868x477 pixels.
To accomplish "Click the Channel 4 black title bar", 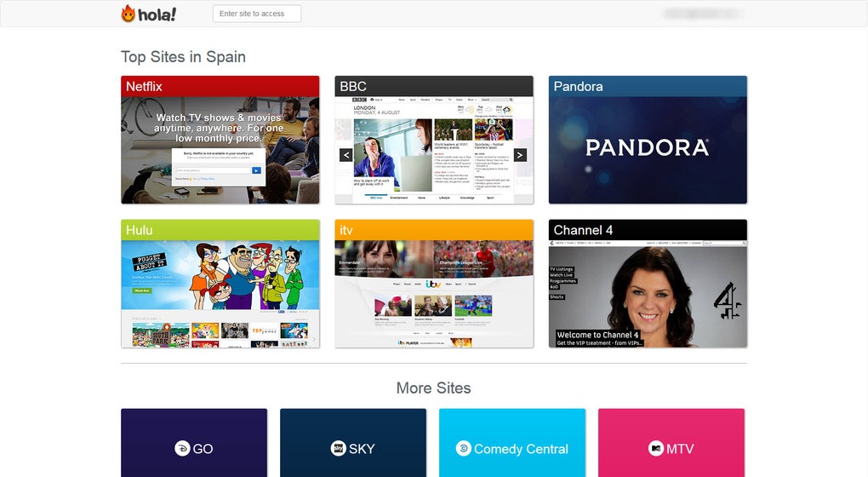I will coord(648,230).
